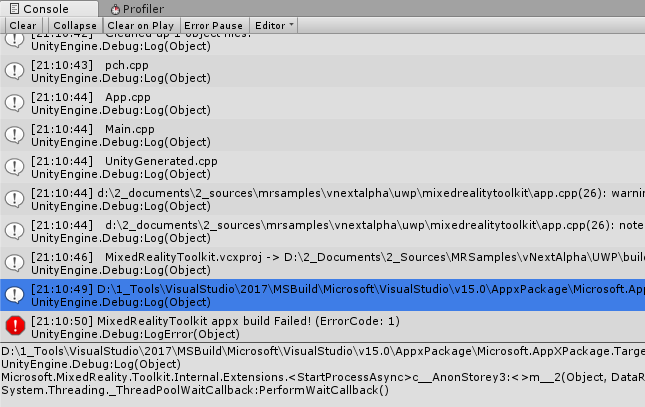Open the Profiler tab
This screenshot has width=645, height=407.
click(137, 9)
